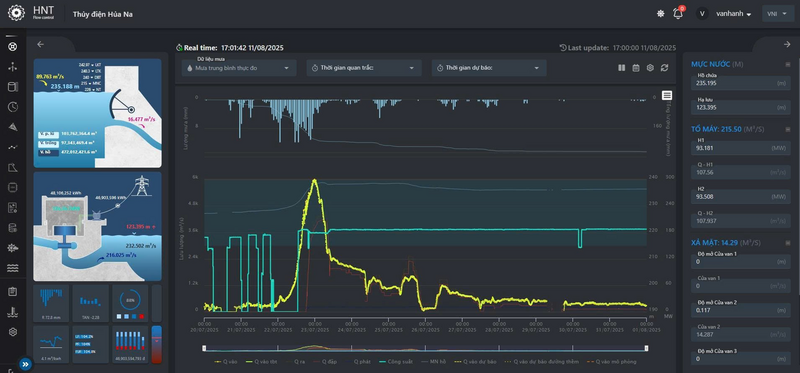Open the ship wheel gear icon in sidebar
Viewport: 800px width, 373px height.
tap(13, 247)
